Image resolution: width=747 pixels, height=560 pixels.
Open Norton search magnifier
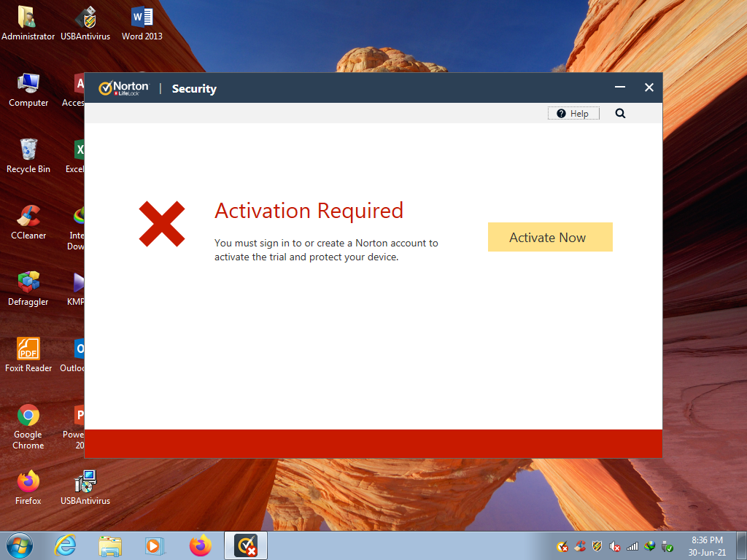point(620,113)
